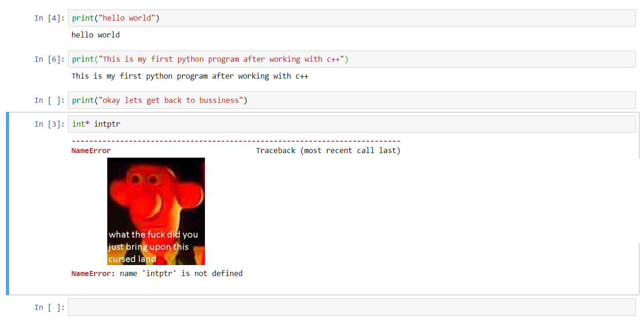Click the blue selected-cell indicator bar
Screen dimensions: 644x324
pyautogui.click(x=7, y=203)
